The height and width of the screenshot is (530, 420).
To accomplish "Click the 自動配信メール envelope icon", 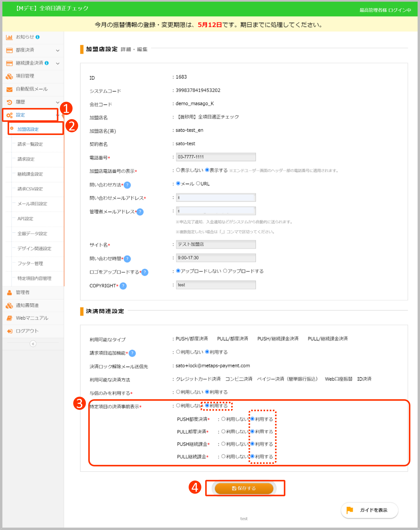I will pyautogui.click(x=9, y=89).
